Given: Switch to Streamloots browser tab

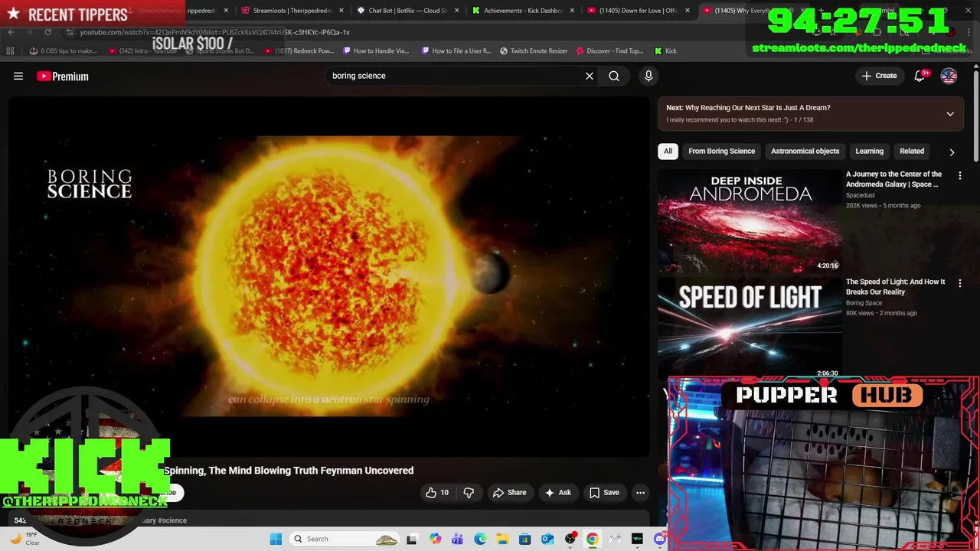Looking at the screenshot, I should coord(291,11).
